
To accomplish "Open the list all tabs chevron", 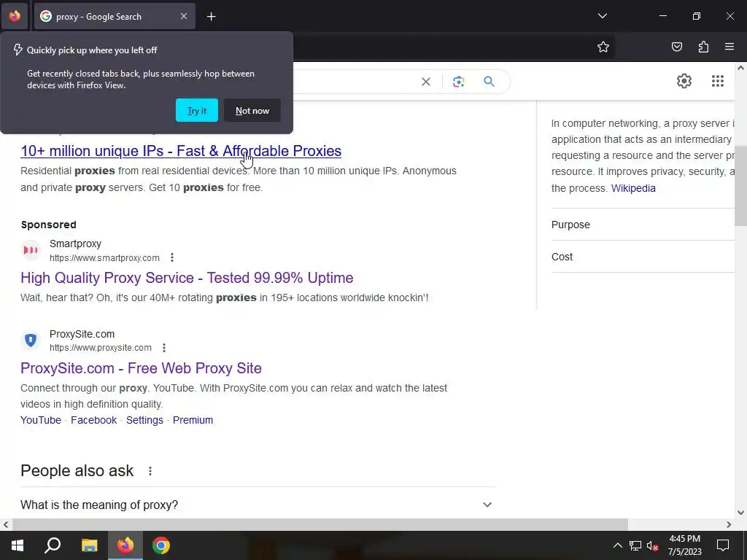I will tap(602, 16).
